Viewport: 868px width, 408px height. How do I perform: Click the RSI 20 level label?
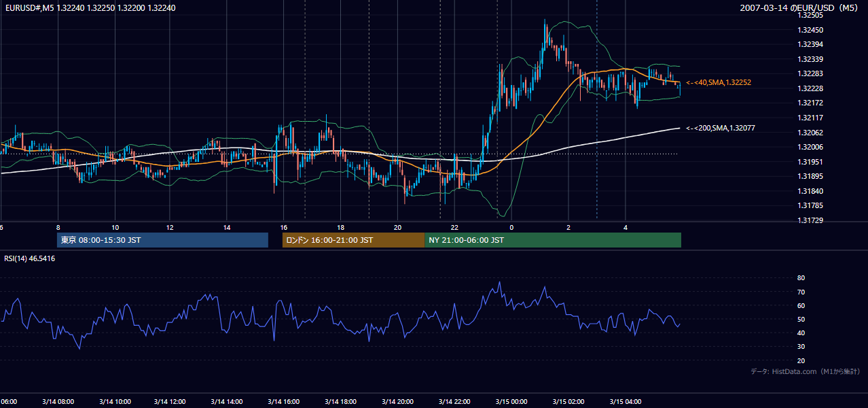pyautogui.click(x=801, y=361)
